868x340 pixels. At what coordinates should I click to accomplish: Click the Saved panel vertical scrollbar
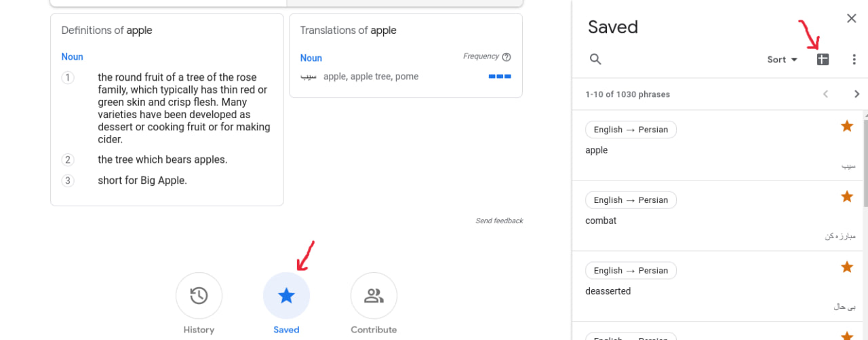(x=865, y=163)
